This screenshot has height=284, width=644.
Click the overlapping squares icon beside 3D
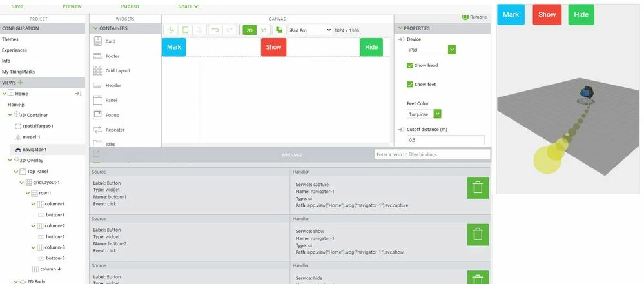pyautogui.click(x=279, y=30)
